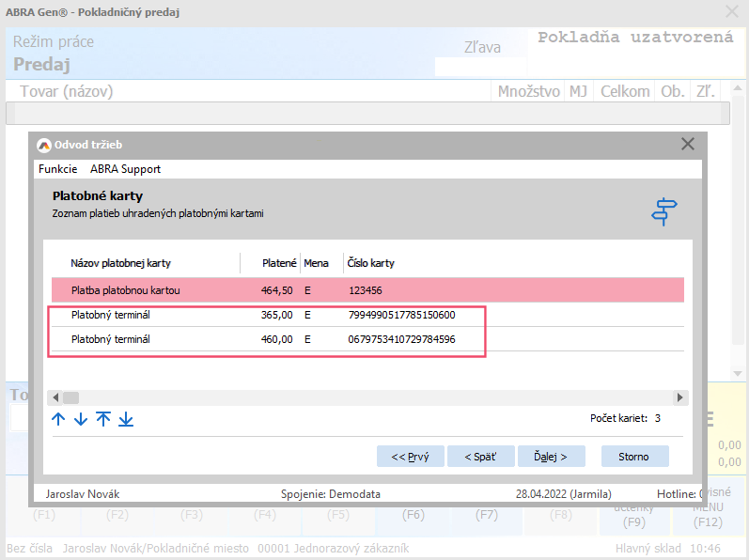Click the Názov platobnej karty column header

point(121,263)
